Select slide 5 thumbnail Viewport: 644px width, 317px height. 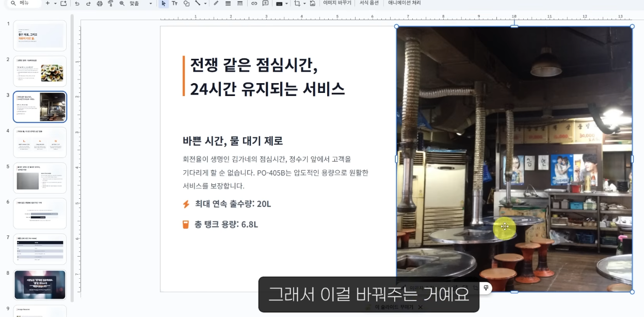(x=40, y=178)
